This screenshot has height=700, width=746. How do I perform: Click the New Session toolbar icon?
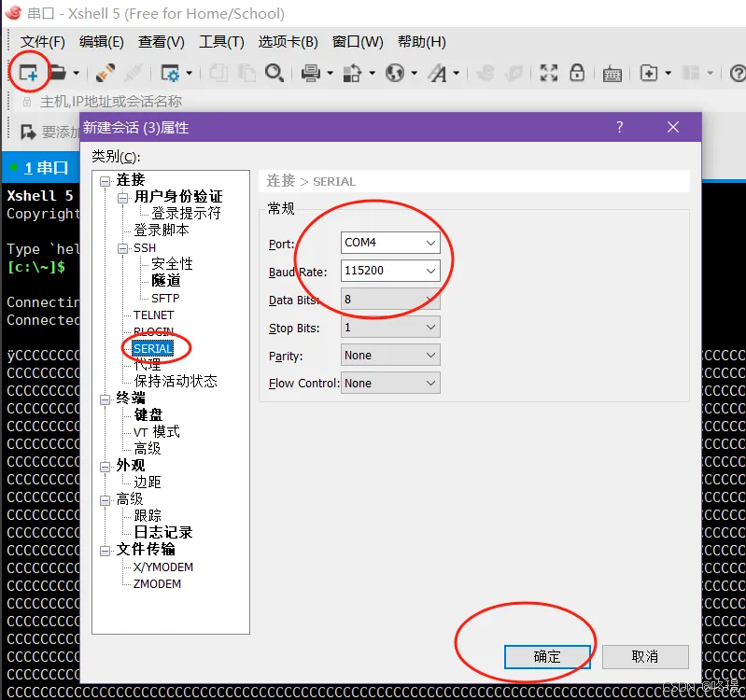coord(28,73)
